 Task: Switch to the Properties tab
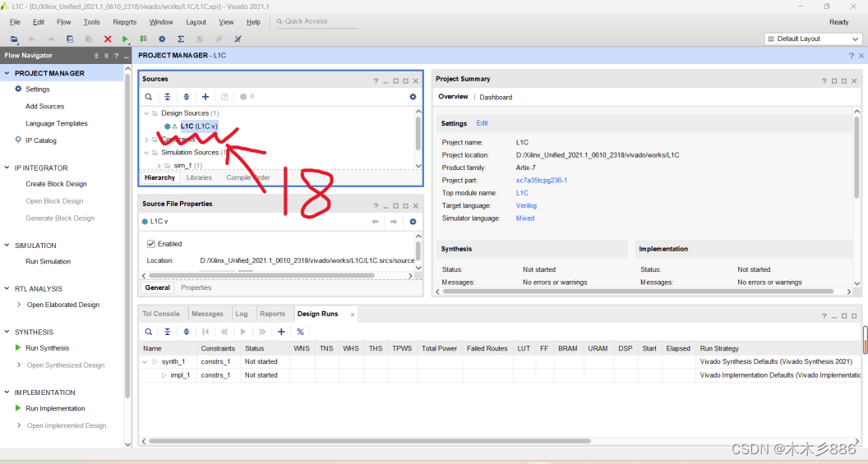(x=196, y=287)
